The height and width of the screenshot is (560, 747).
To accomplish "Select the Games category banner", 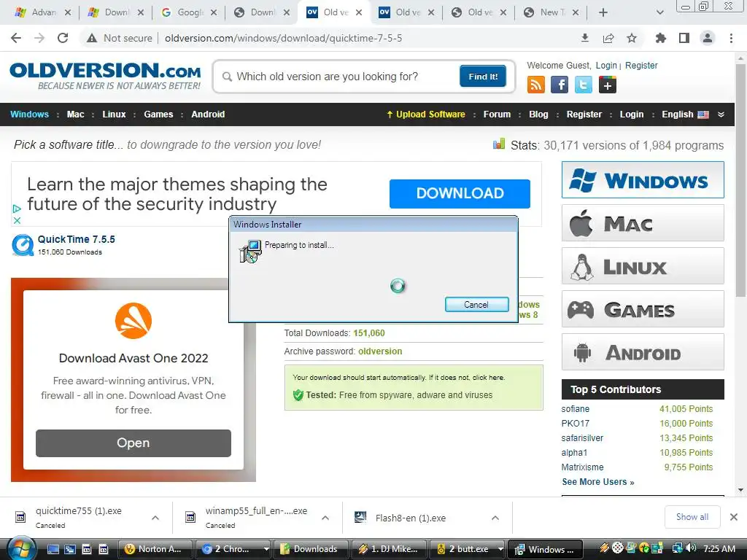I will pos(643,309).
